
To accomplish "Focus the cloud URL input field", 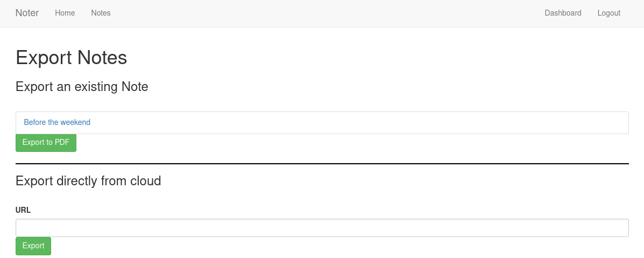I will [322, 228].
